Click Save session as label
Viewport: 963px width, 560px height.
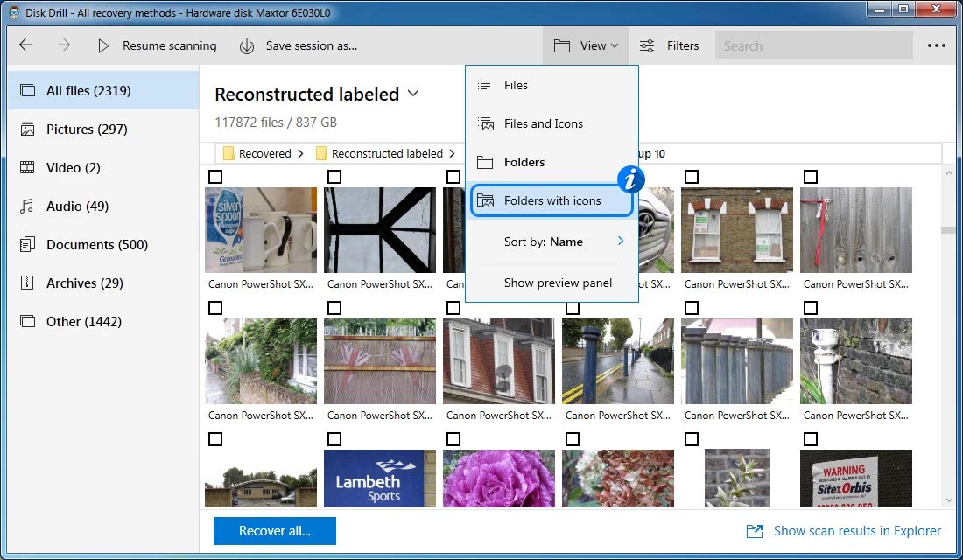click(312, 46)
